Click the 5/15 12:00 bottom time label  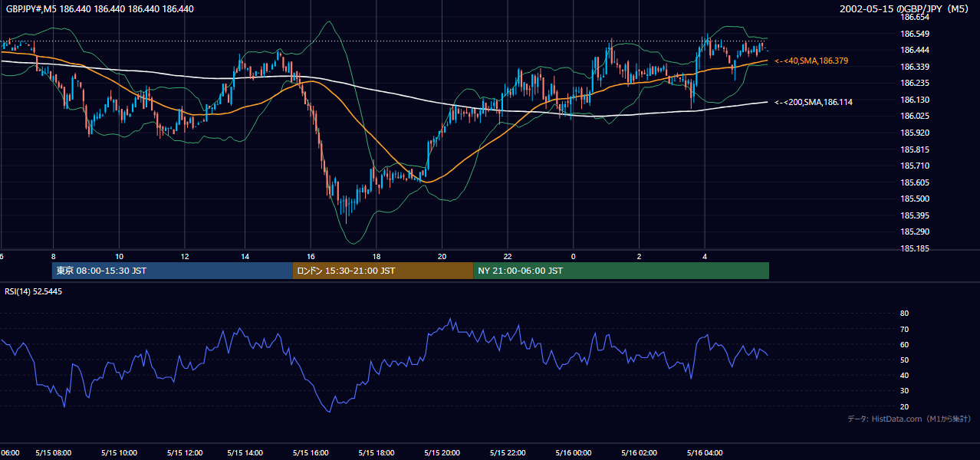pyautogui.click(x=184, y=453)
